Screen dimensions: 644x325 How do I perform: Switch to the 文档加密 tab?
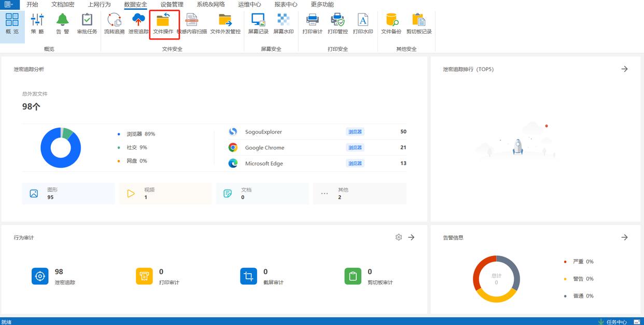pyautogui.click(x=63, y=4)
